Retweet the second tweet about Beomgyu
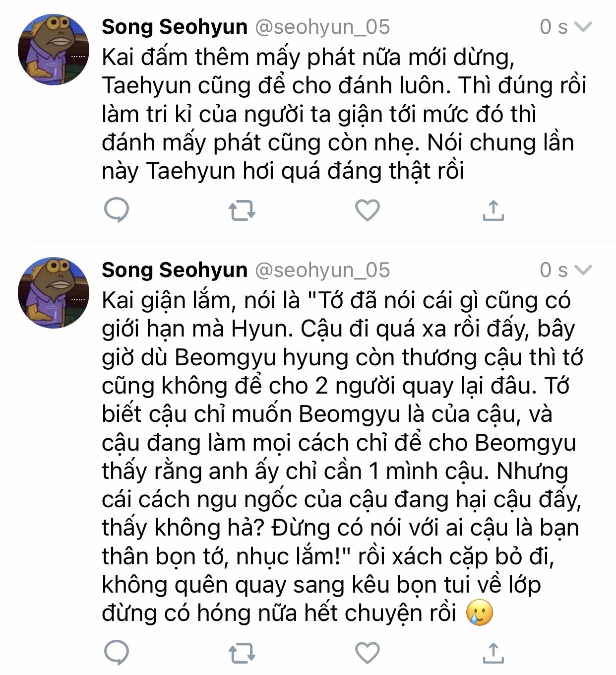The image size is (616, 675). pos(242,653)
